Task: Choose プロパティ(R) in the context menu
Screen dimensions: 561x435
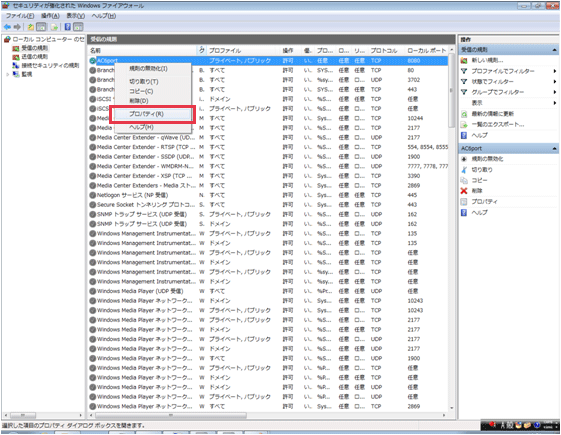Action: (x=153, y=114)
